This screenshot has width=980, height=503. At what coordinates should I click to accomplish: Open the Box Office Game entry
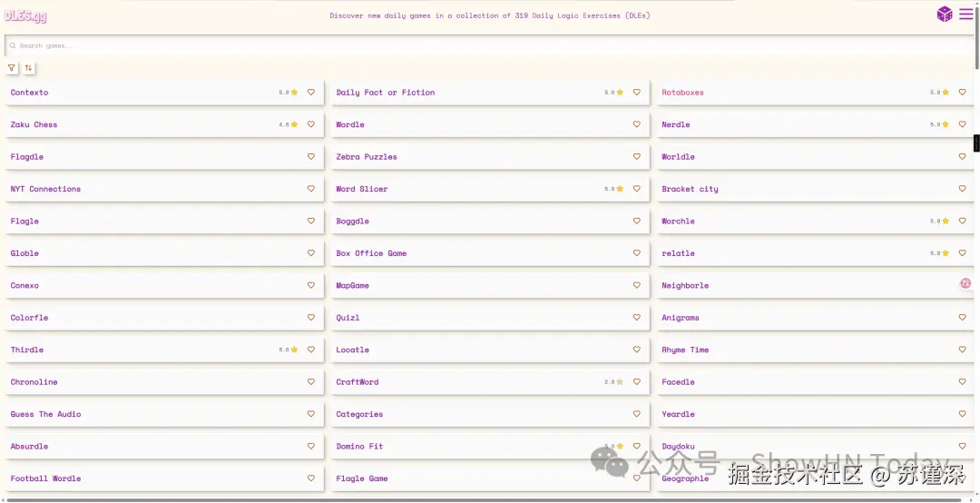(371, 252)
